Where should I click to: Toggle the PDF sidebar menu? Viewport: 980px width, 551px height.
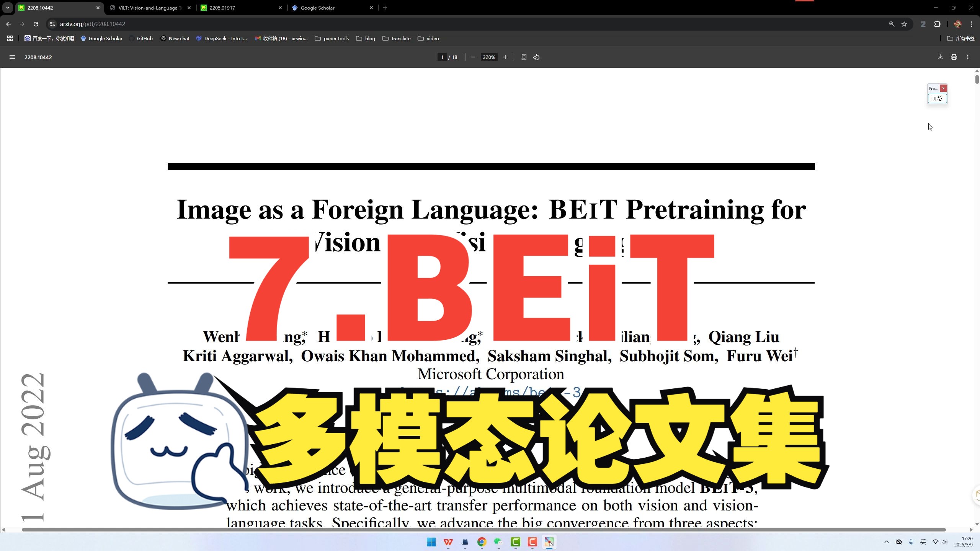[12, 57]
